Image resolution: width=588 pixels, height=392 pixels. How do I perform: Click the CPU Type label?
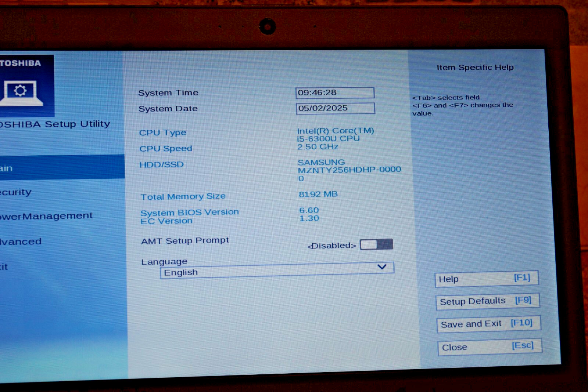[162, 133]
